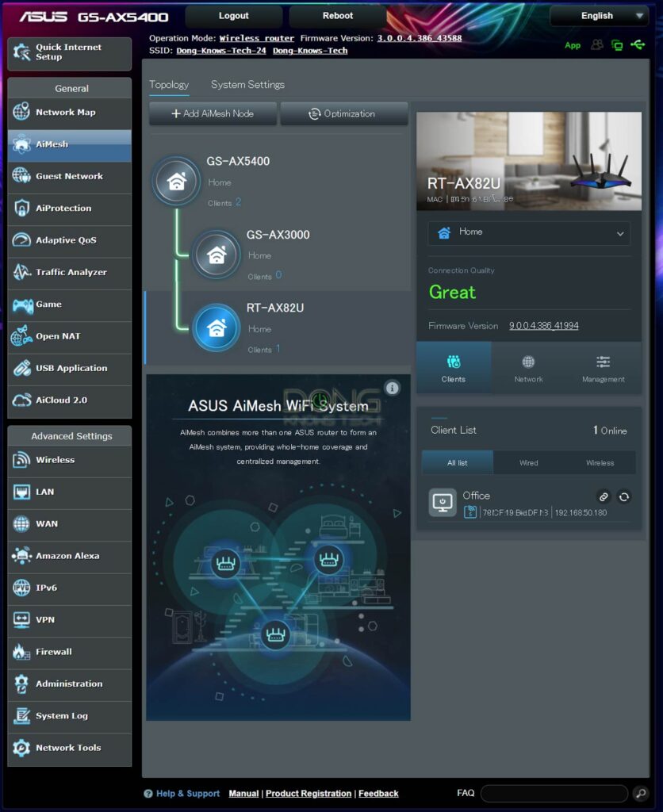This screenshot has height=812, width=663.
Task: Select the All list client filter
Action: 458,462
